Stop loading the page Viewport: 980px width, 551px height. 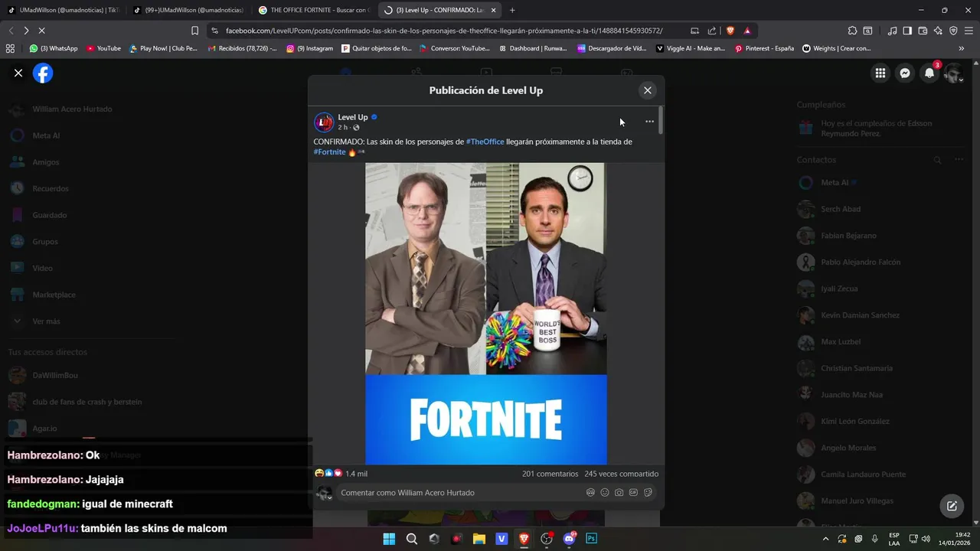(41, 31)
